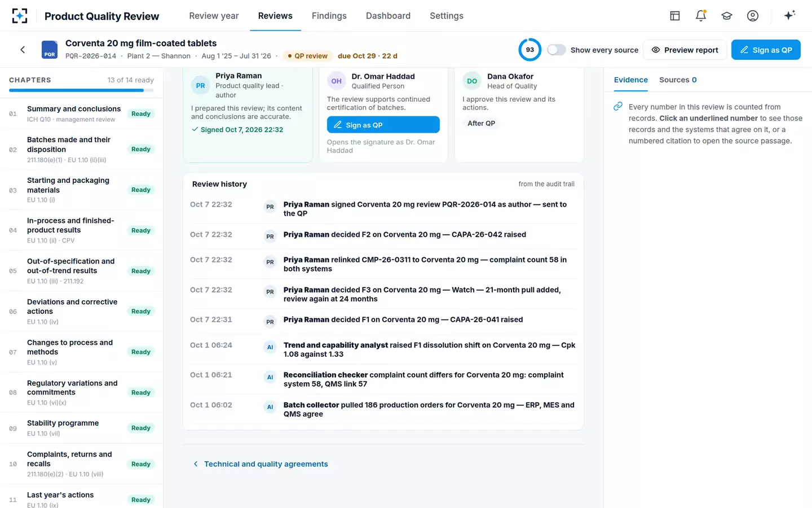This screenshot has height=508, width=812.
Task: Open the Summary and conclusions chapter
Action: [82, 113]
